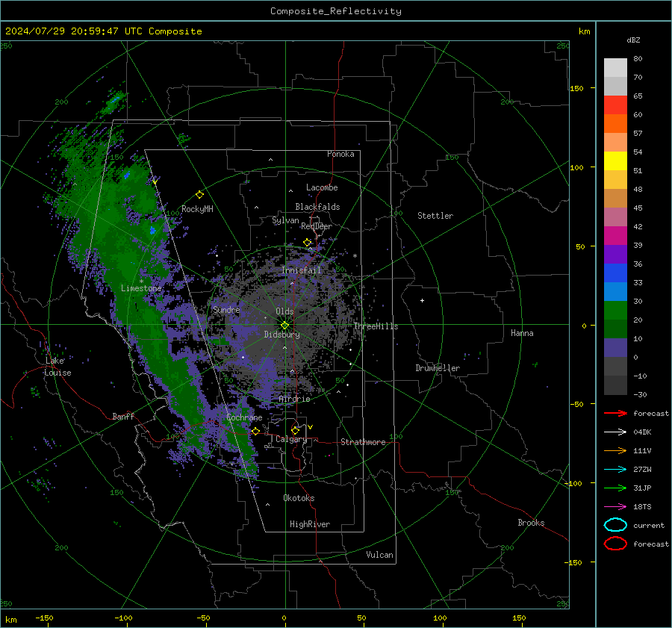Click the red forecast ellipse legend icon
This screenshot has width=672, height=628.
615,544
